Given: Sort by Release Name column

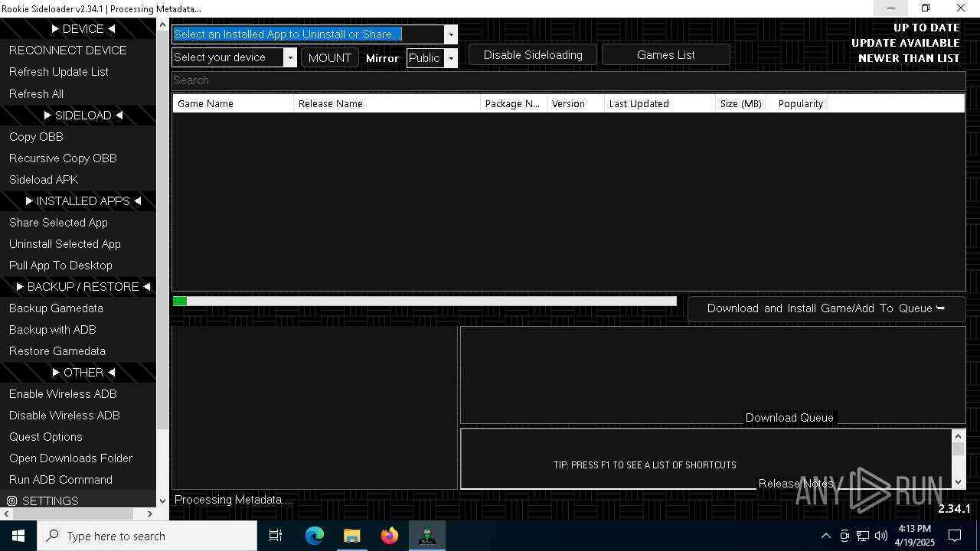Looking at the screenshot, I should (387, 103).
